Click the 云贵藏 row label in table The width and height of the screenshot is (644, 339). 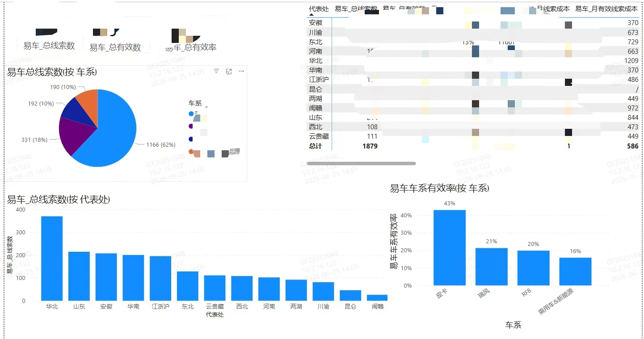[x=319, y=136]
